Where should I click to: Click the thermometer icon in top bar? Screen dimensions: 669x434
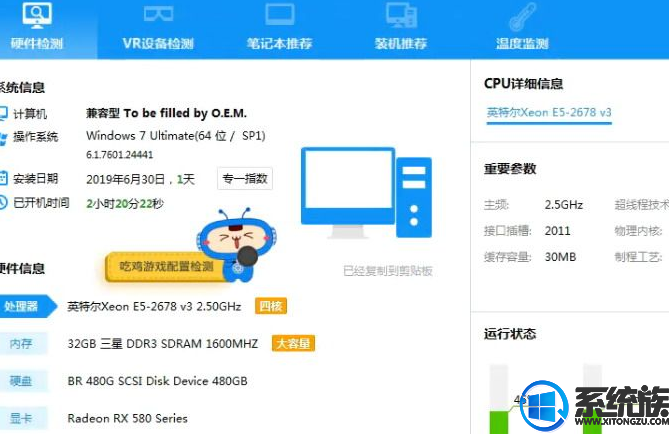[x=522, y=16]
